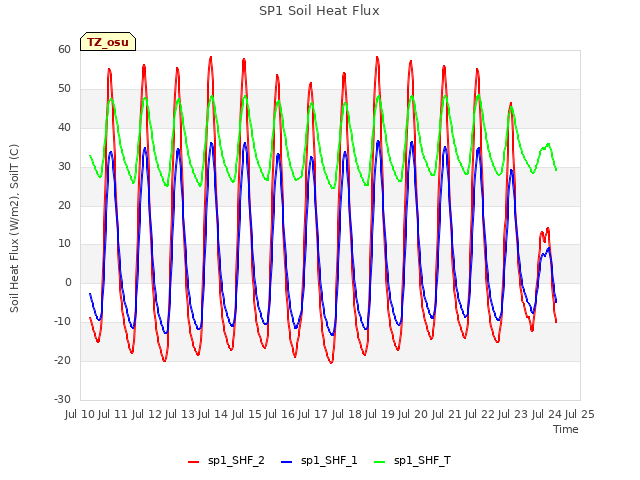Toggle the sp1_SHF_1 legend entry

[x=319, y=461]
